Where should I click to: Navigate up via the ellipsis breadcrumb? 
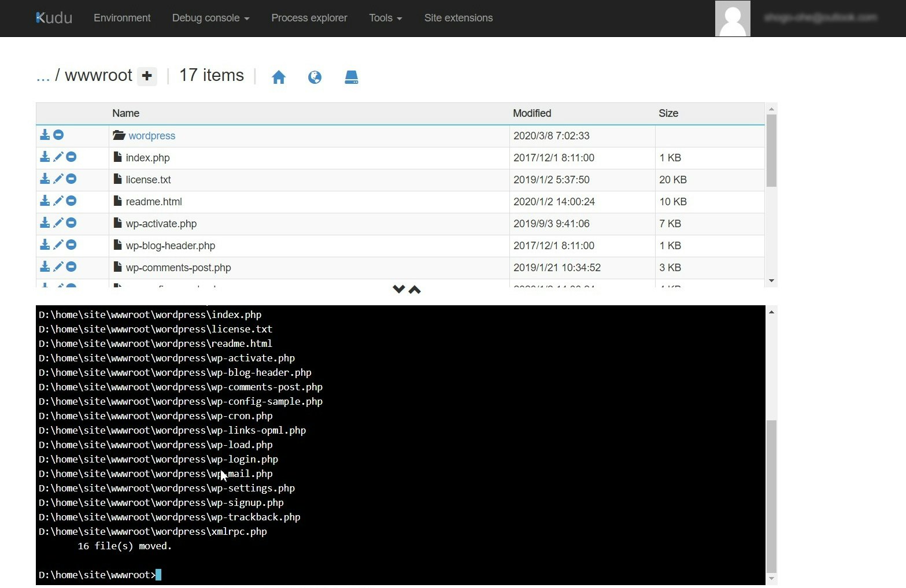(43, 76)
